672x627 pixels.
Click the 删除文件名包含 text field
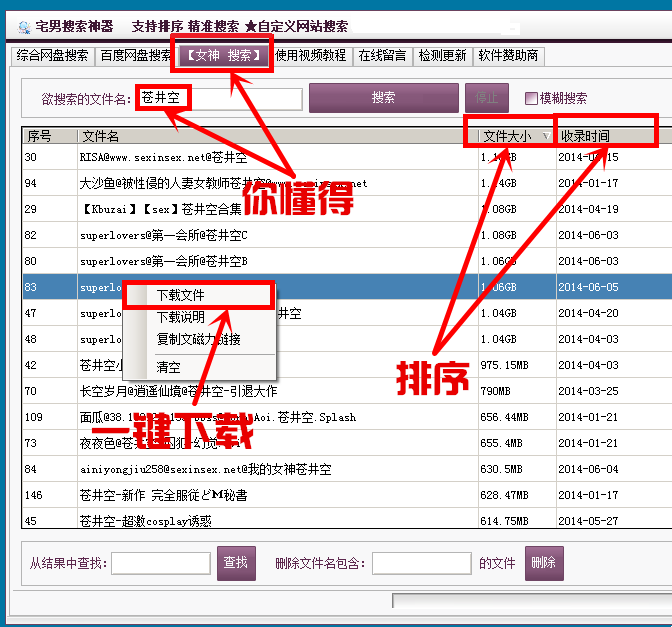(x=421, y=564)
